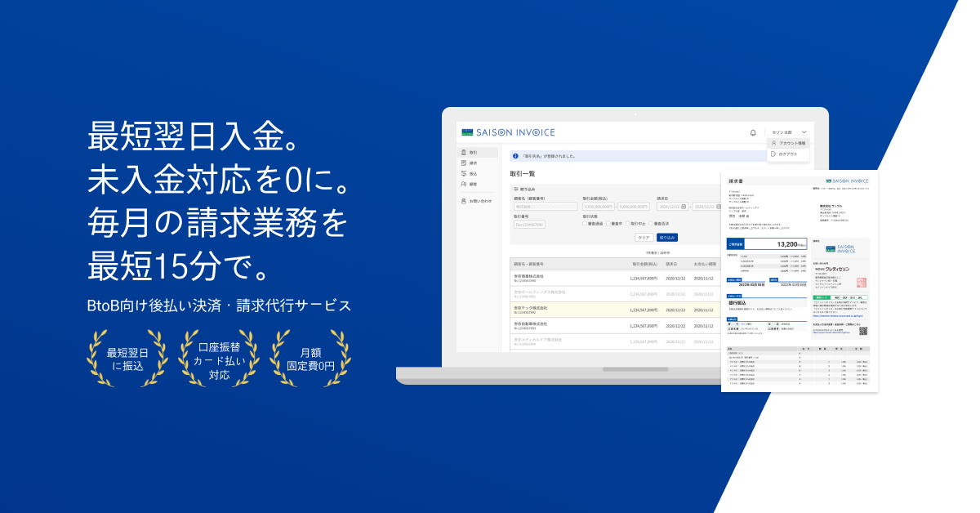
Task: Select the ホールディングス company row
Action: [614, 293]
